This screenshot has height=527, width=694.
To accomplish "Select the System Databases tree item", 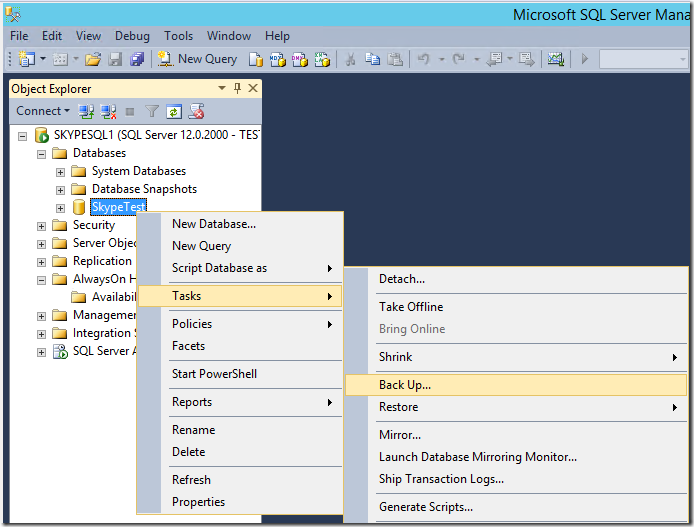I will pos(139,171).
